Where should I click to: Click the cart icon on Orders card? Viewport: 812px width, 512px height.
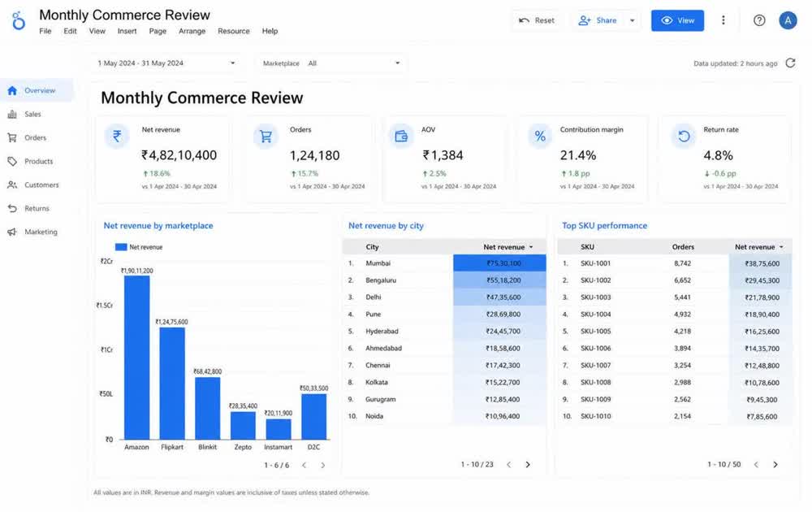tap(266, 137)
